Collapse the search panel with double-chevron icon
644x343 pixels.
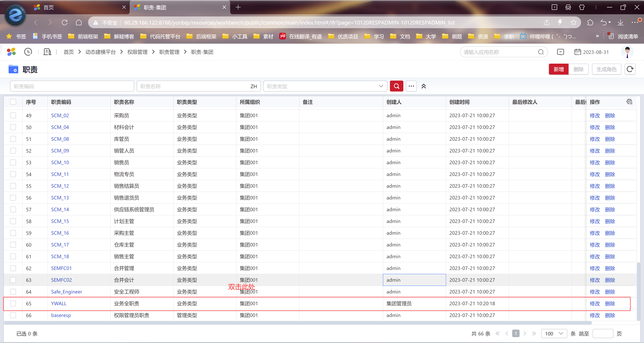point(423,86)
